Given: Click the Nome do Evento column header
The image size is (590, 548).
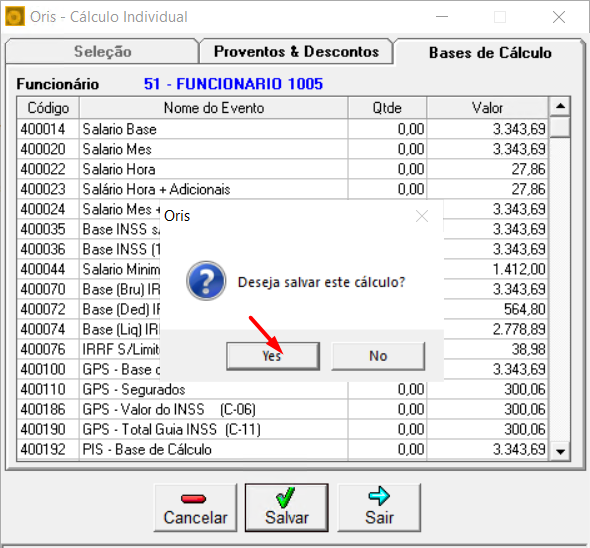Looking at the screenshot, I should coord(214,108).
